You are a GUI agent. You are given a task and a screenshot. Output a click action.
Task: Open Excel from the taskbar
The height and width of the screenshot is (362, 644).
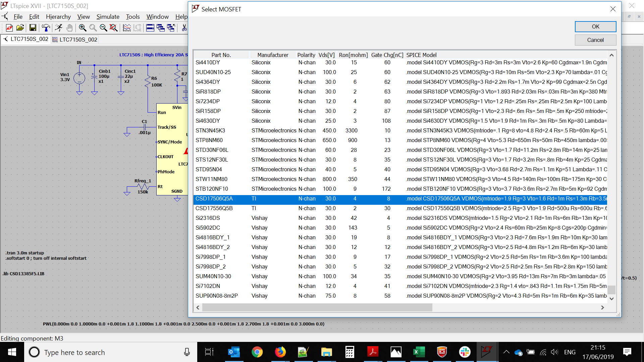tap(419, 352)
